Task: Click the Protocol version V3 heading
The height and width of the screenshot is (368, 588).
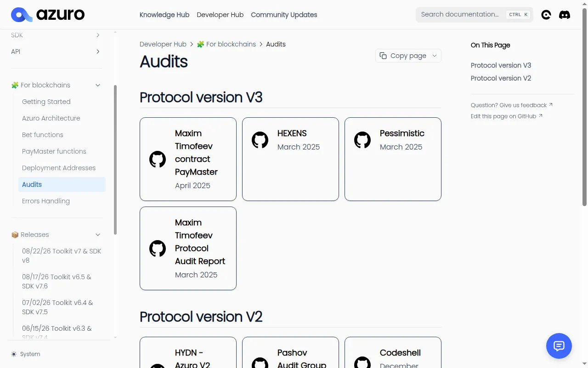Action: [x=201, y=97]
